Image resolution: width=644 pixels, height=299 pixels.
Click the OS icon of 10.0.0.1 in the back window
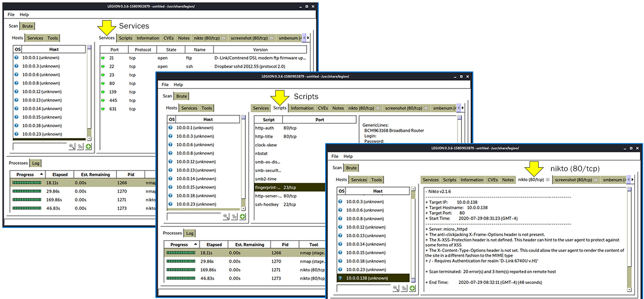[x=16, y=57]
